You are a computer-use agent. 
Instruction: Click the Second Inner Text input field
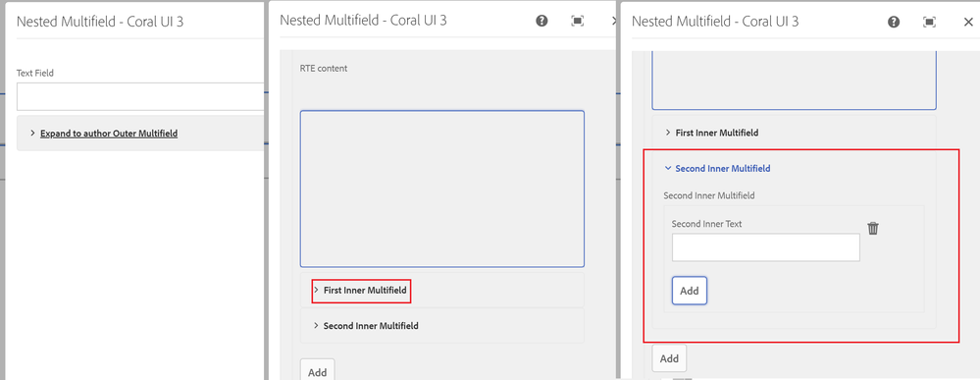(x=765, y=247)
